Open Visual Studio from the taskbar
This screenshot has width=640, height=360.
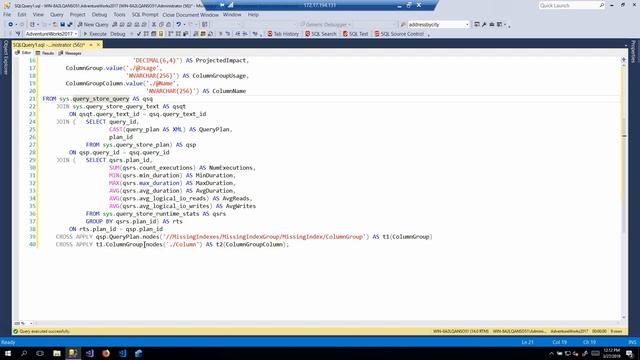pyautogui.click(x=89, y=353)
